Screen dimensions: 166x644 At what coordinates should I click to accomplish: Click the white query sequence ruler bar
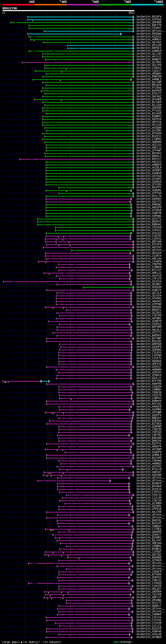click(68, 11)
